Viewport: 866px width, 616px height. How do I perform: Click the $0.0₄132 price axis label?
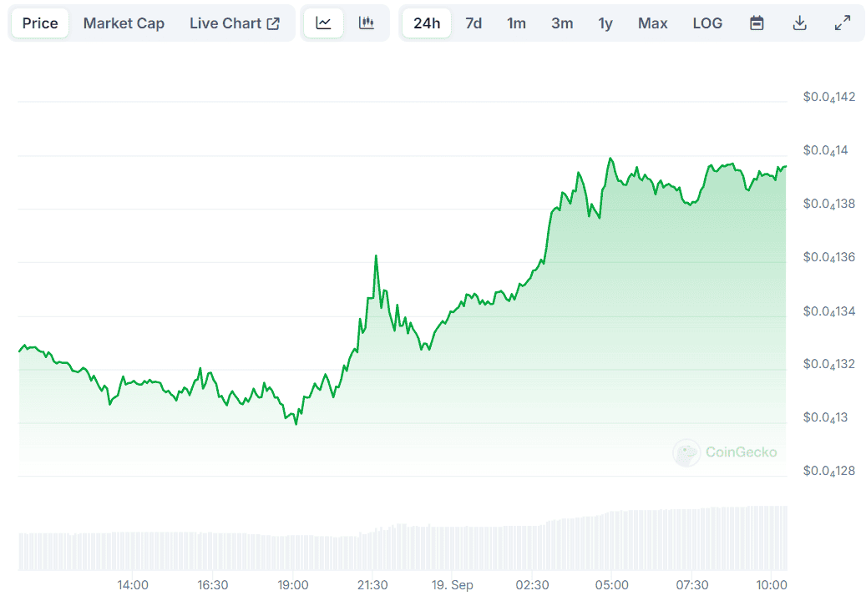click(829, 364)
